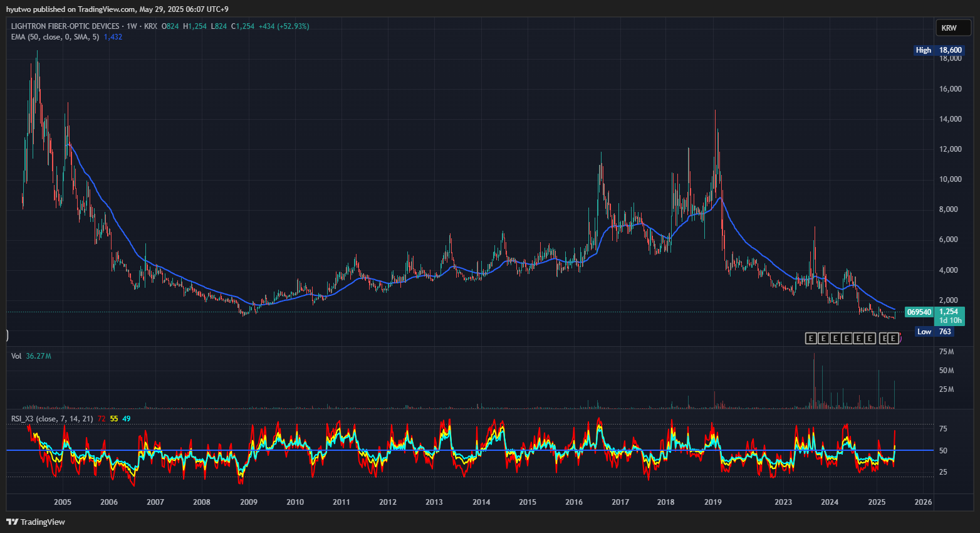Click the 2005 label on the time axis
980x533 pixels.
pyautogui.click(x=63, y=502)
